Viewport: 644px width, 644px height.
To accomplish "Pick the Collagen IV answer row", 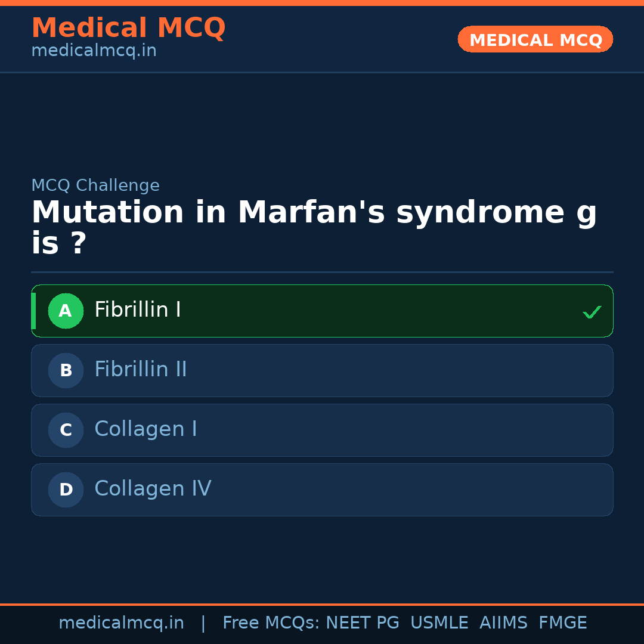I will [322, 490].
